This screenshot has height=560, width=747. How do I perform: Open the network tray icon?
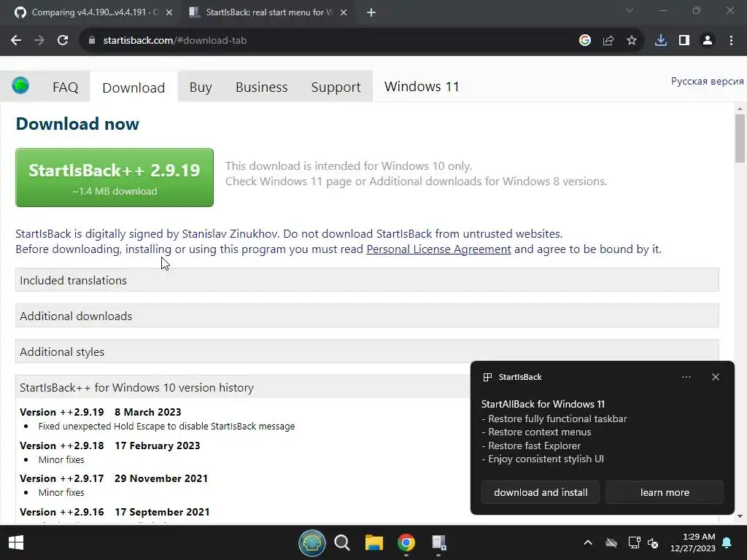[x=634, y=542]
